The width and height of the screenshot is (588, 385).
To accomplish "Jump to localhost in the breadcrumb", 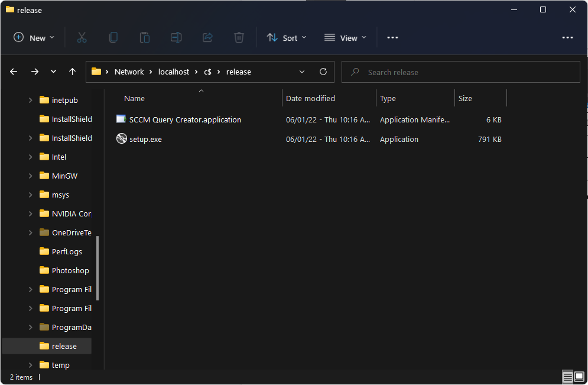I will (x=174, y=72).
